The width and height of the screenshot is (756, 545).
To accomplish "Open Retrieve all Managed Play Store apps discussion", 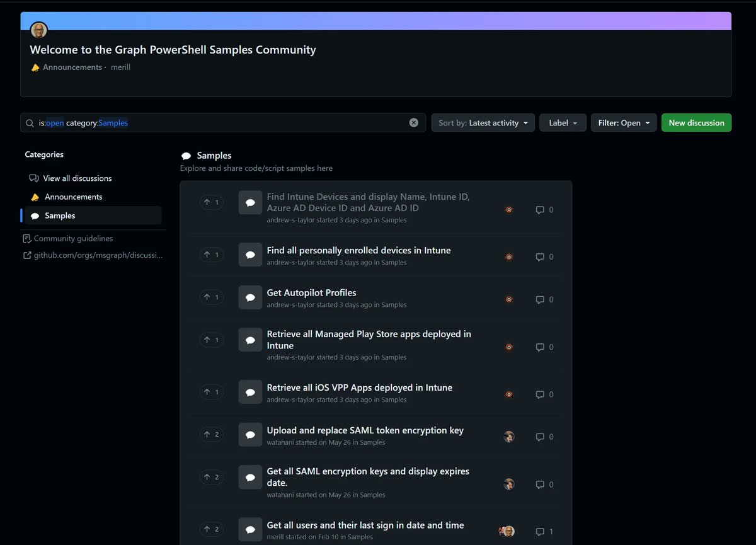I will (x=369, y=340).
